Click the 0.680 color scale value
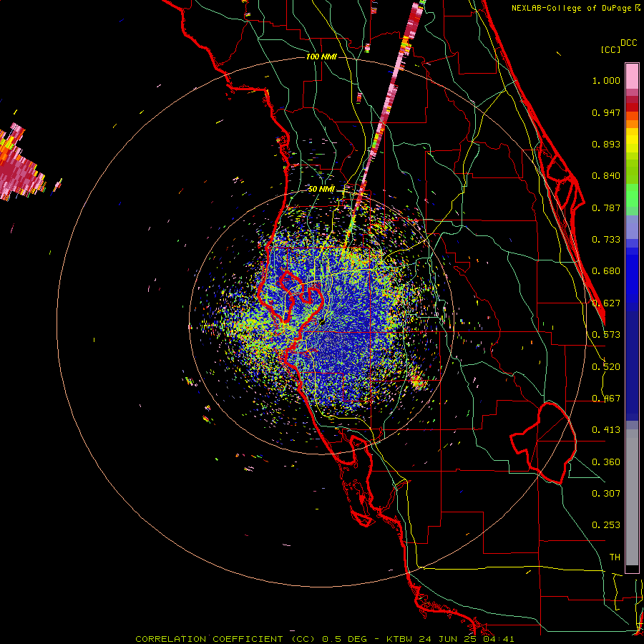644x644 pixels. (x=606, y=271)
